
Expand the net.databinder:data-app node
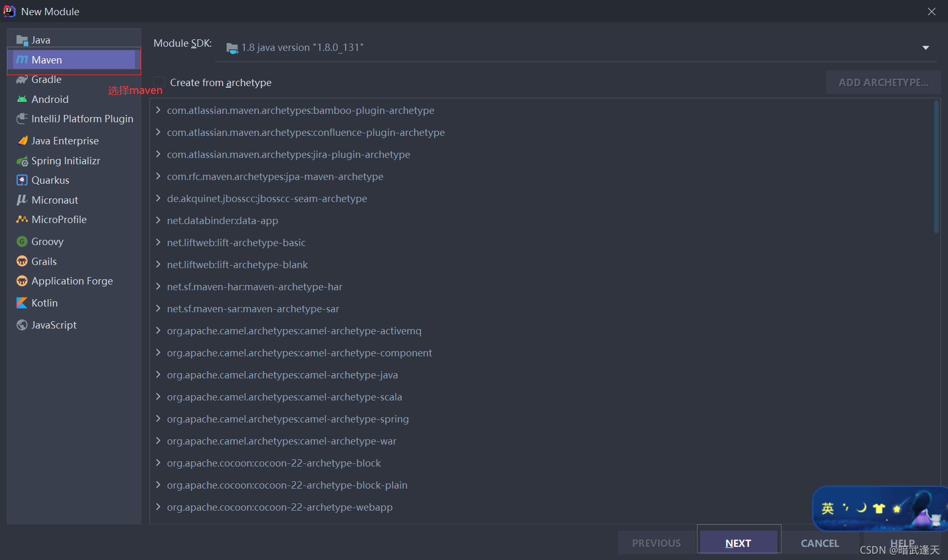pos(158,220)
